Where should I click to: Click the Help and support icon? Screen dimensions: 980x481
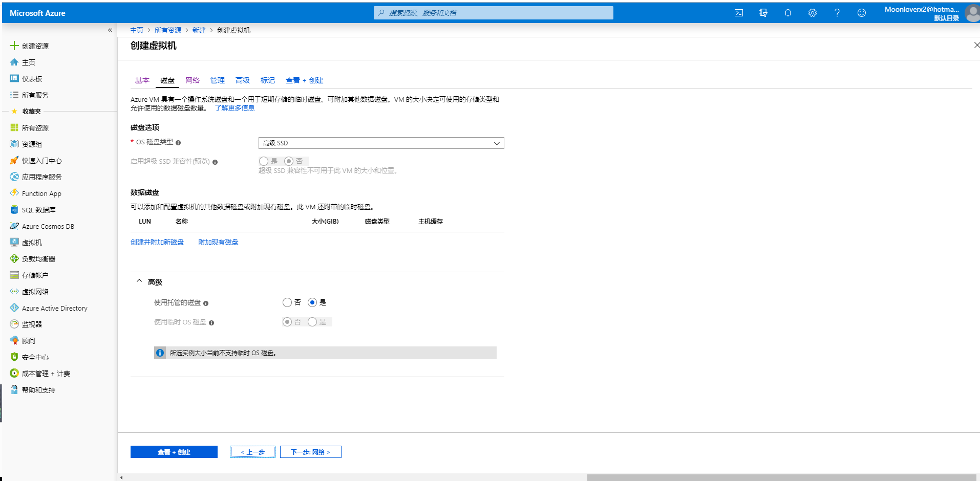click(14, 389)
